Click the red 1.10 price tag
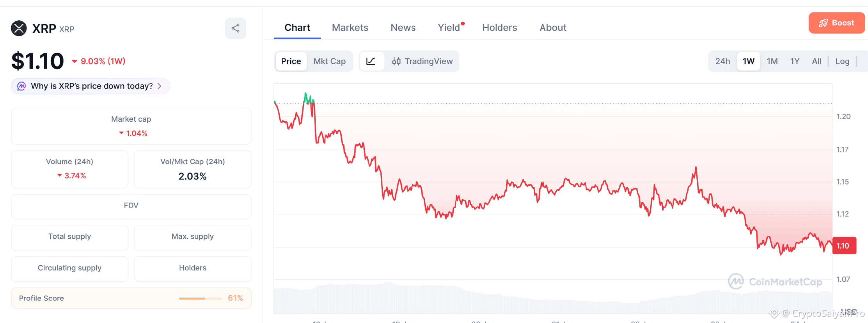The image size is (868, 323). (844, 246)
